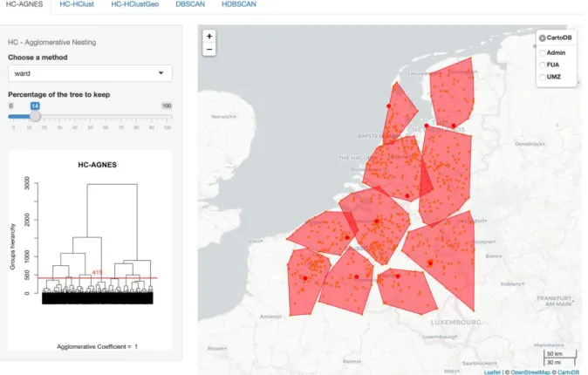Click the red cluster center near Amsterdam
This screenshot has width=588, height=375.
(x=389, y=106)
